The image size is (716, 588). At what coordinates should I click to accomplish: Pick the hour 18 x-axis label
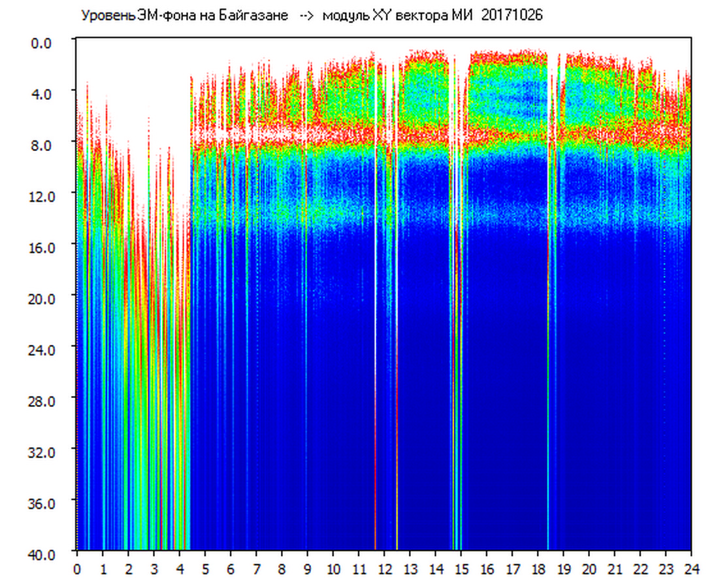point(538,569)
